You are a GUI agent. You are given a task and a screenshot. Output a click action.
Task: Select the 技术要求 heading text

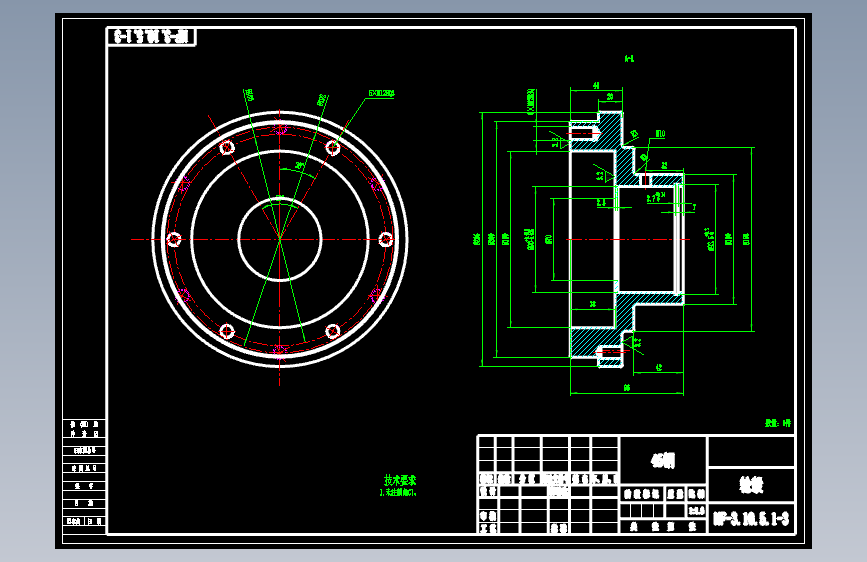coord(400,480)
